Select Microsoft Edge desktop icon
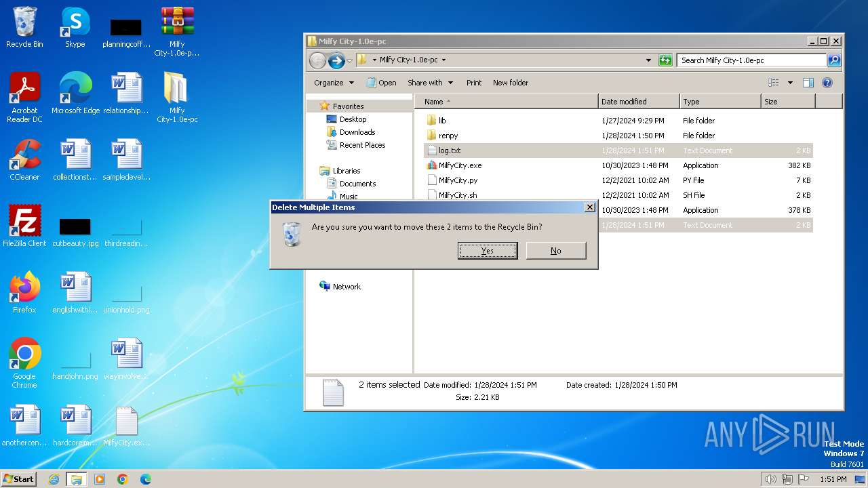 (75, 94)
